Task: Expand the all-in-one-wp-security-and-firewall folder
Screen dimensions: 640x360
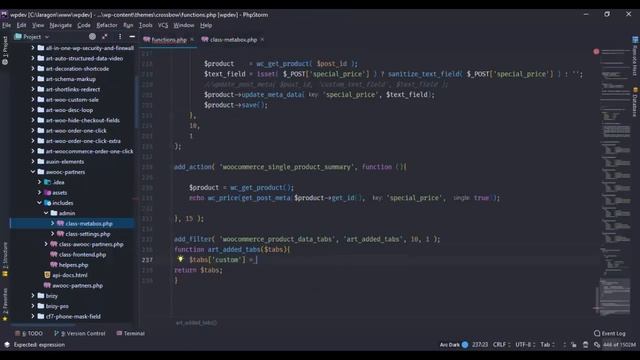Action: click(33, 48)
